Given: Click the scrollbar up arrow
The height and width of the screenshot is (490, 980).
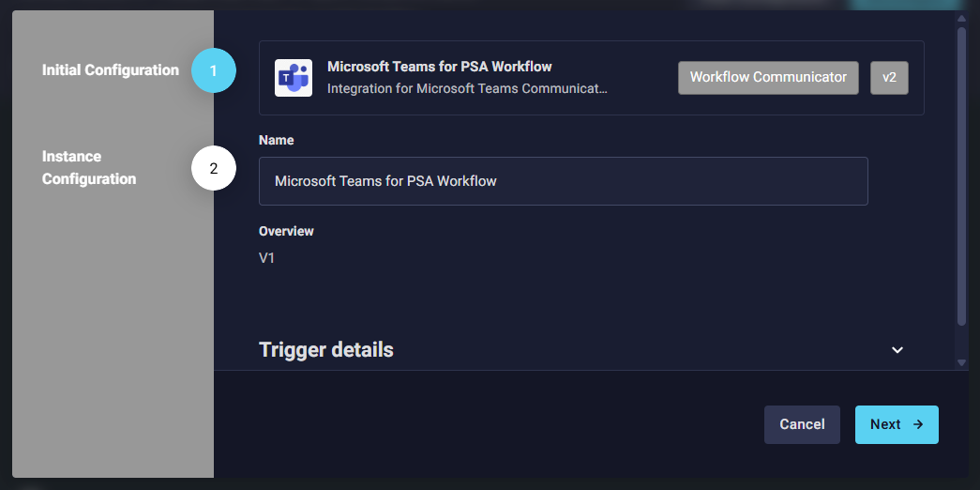Looking at the screenshot, I should click(x=962, y=19).
